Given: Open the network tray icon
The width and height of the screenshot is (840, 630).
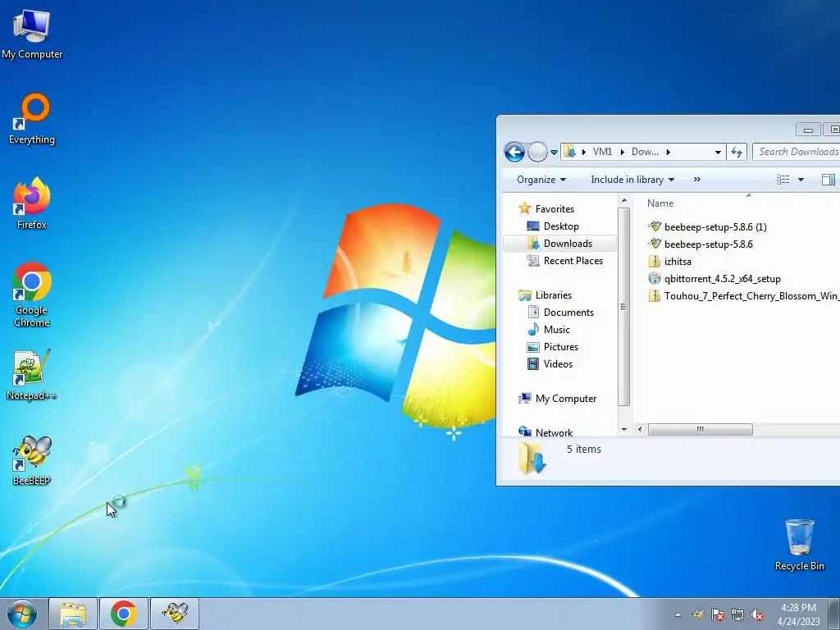Looking at the screenshot, I should (x=737, y=614).
